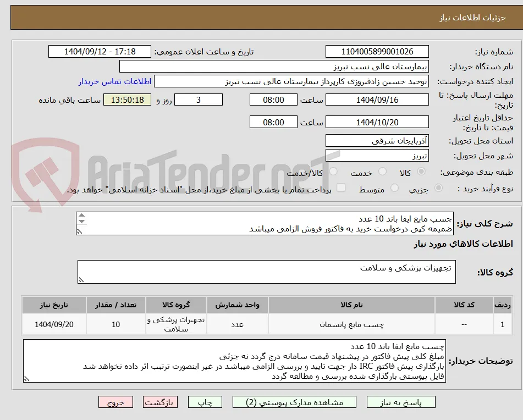Click the price validity hour field 08:00
This screenshot has height=420, width=523.
tap(273, 122)
